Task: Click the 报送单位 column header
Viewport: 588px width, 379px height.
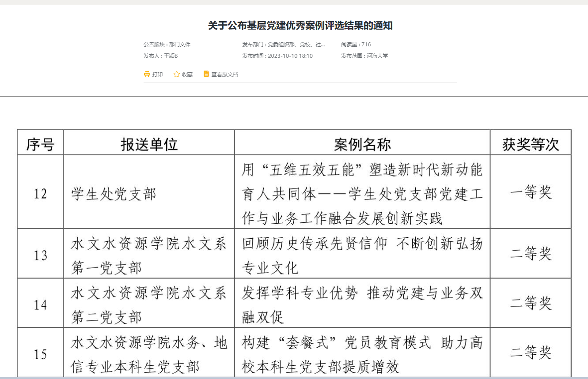Action: coord(149,144)
